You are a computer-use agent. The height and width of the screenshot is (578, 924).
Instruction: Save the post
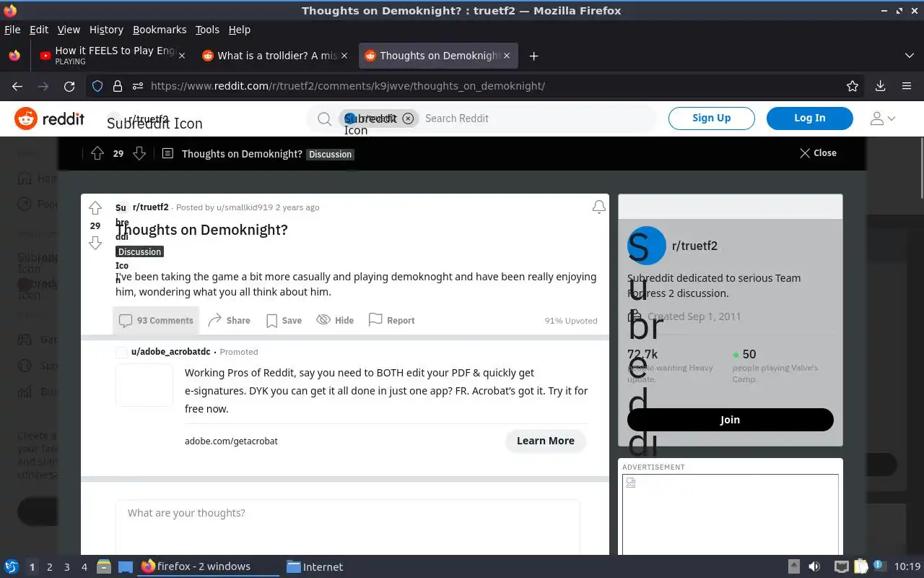pos(284,321)
